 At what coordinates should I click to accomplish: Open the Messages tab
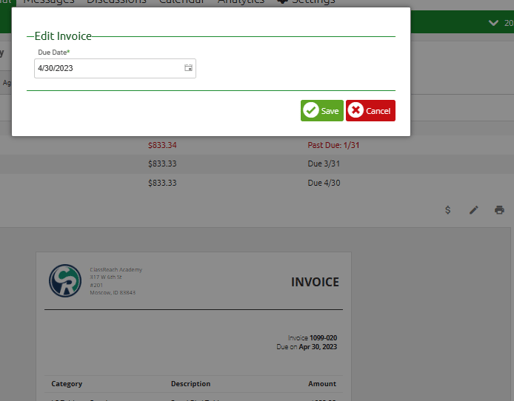pos(49,2)
